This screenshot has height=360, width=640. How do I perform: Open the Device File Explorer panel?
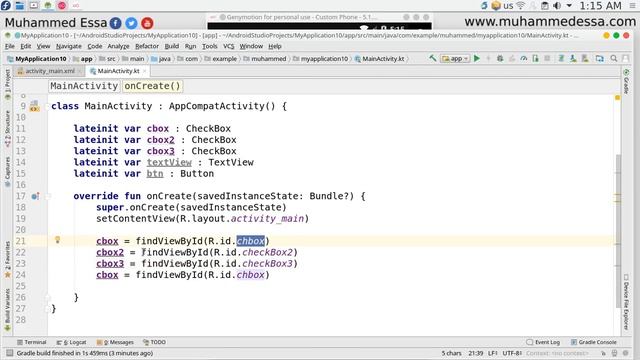coord(626,302)
